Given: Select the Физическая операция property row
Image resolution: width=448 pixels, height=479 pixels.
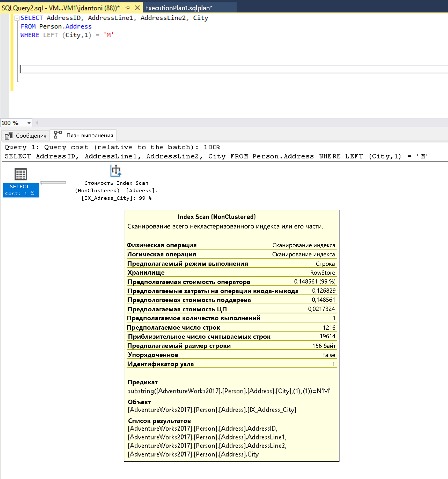Looking at the screenshot, I should (x=231, y=245).
